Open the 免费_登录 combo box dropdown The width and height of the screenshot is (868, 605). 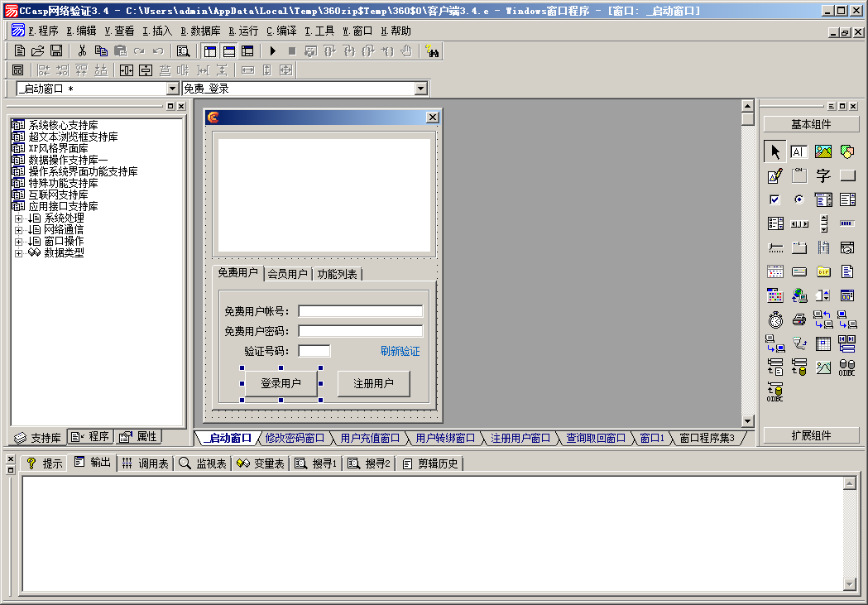point(420,89)
